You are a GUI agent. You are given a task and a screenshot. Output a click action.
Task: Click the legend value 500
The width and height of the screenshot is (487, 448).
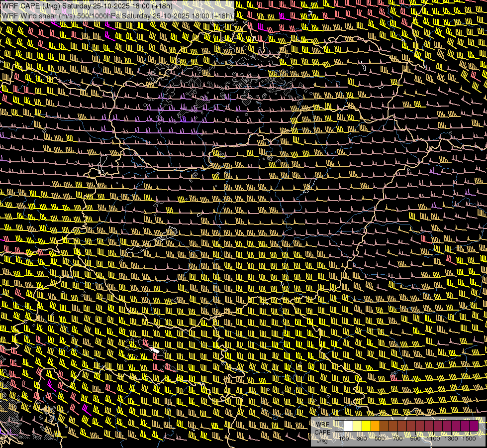pos(380,439)
